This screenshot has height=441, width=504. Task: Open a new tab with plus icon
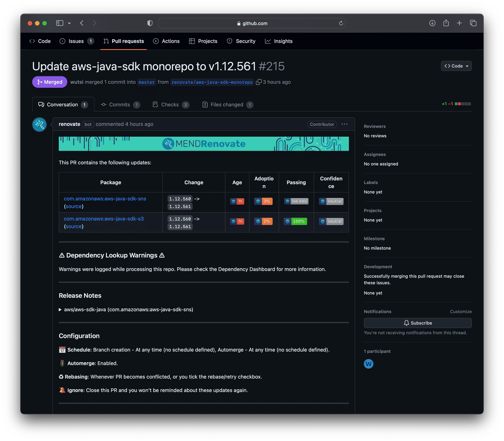pos(459,23)
